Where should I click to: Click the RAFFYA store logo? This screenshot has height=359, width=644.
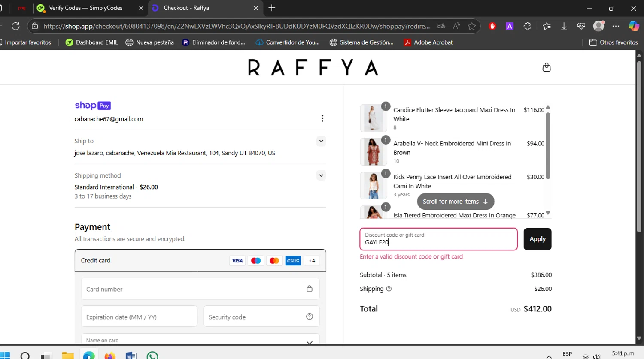click(x=313, y=68)
